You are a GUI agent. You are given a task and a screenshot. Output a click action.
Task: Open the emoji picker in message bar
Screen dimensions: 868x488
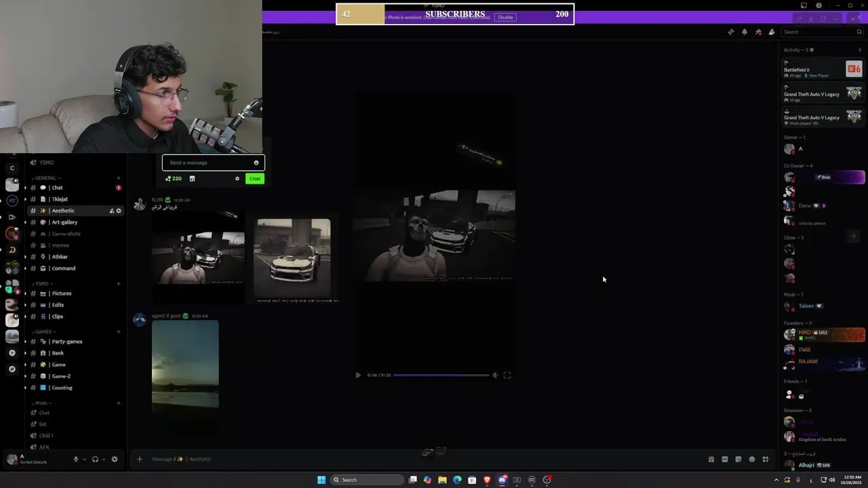pyautogui.click(x=752, y=459)
